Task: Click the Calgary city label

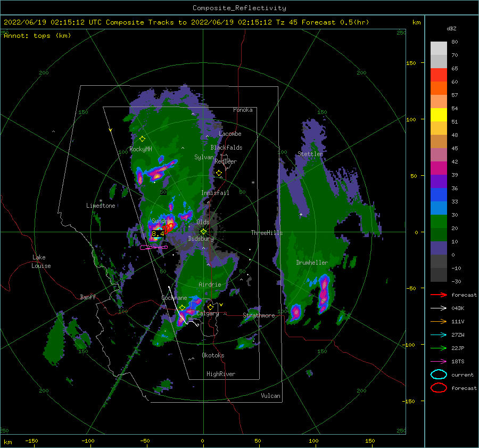Action: (208, 313)
